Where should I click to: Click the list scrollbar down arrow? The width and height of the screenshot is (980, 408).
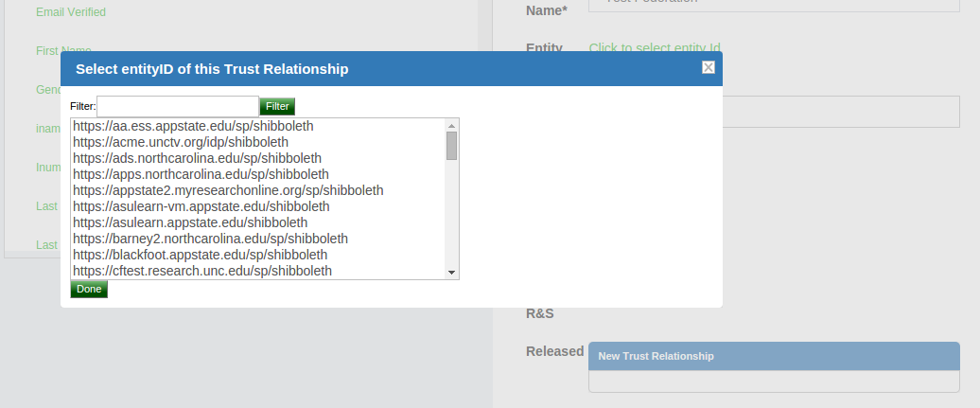click(452, 273)
